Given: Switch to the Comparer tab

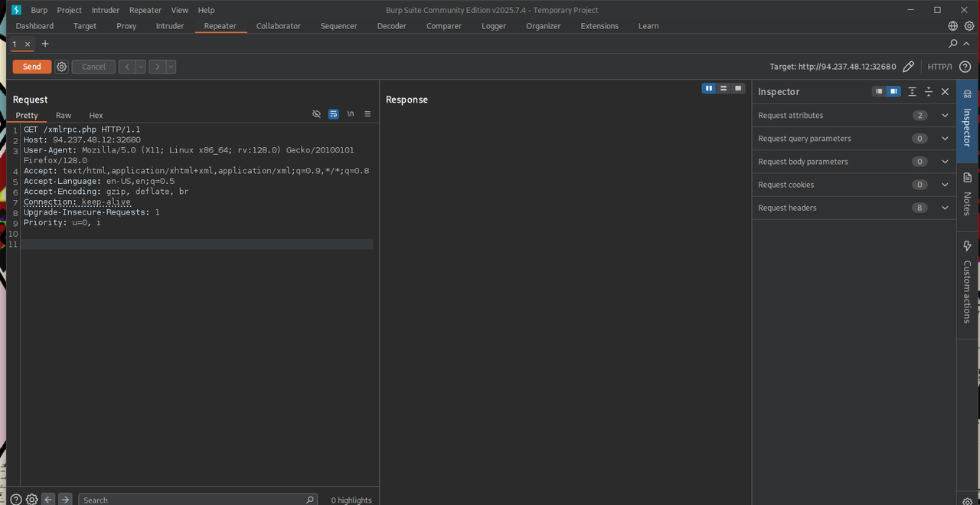Looking at the screenshot, I should (444, 26).
